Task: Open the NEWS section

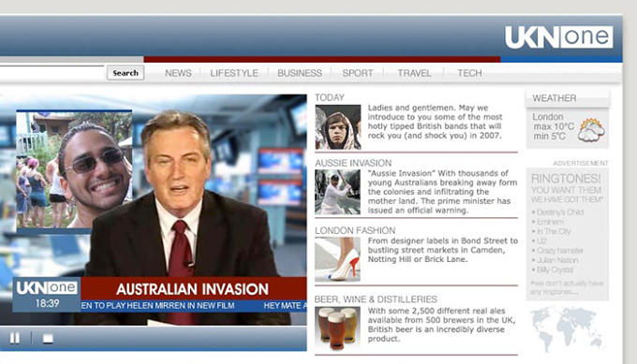Action: click(x=178, y=73)
